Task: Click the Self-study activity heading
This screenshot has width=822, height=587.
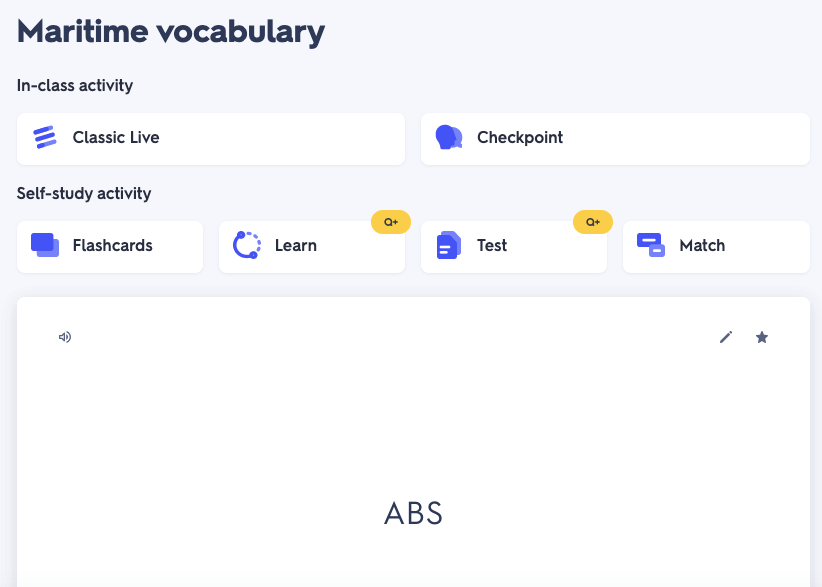Action: tap(84, 193)
